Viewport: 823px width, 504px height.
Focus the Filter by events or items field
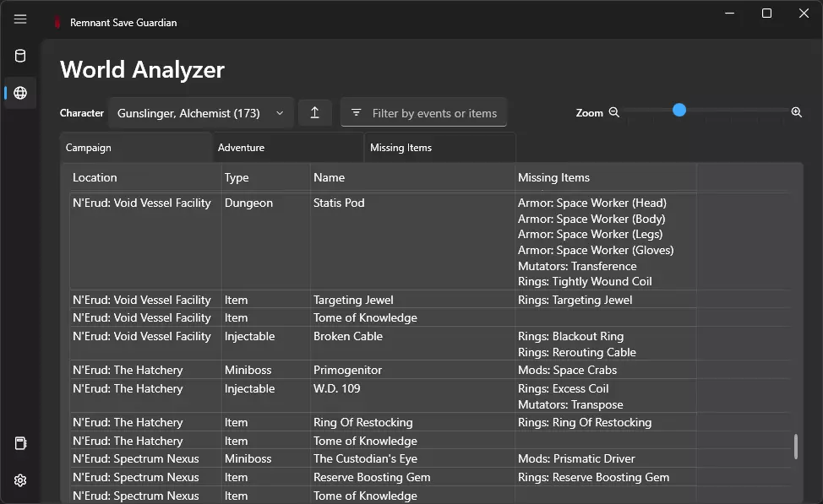click(x=434, y=113)
